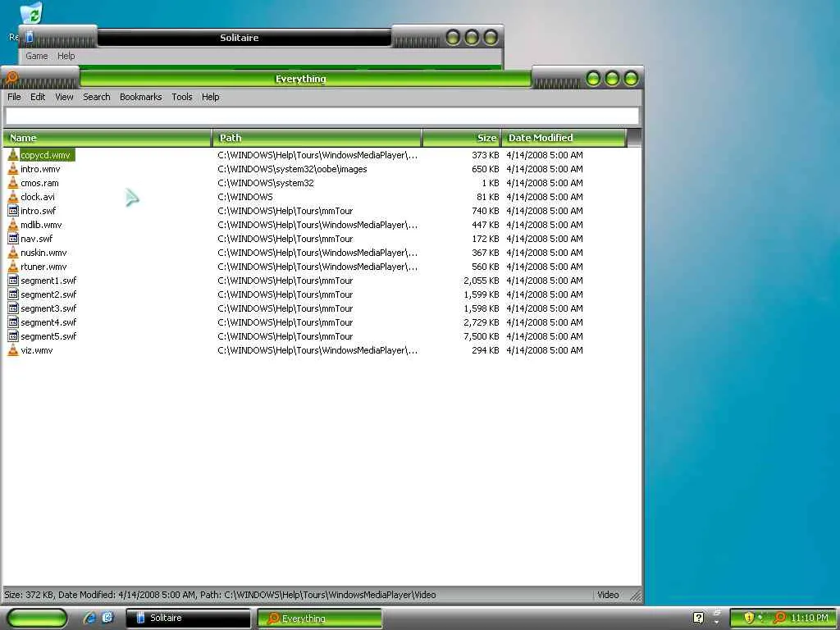Click the Everything magnifier icon in title bar
This screenshot has height=630, width=840.
(x=11, y=78)
